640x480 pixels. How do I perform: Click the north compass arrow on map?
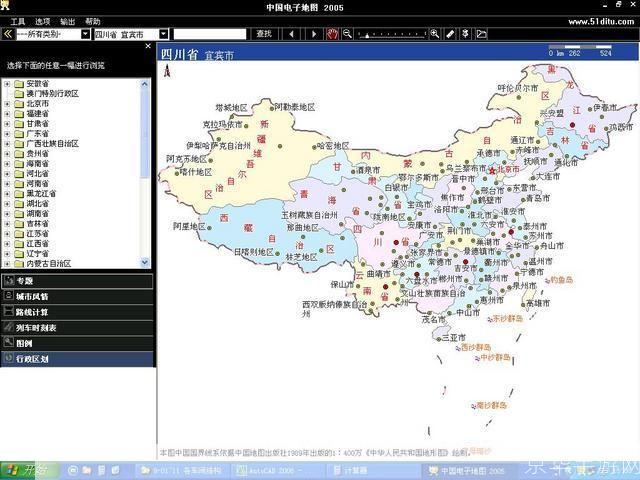(167, 71)
